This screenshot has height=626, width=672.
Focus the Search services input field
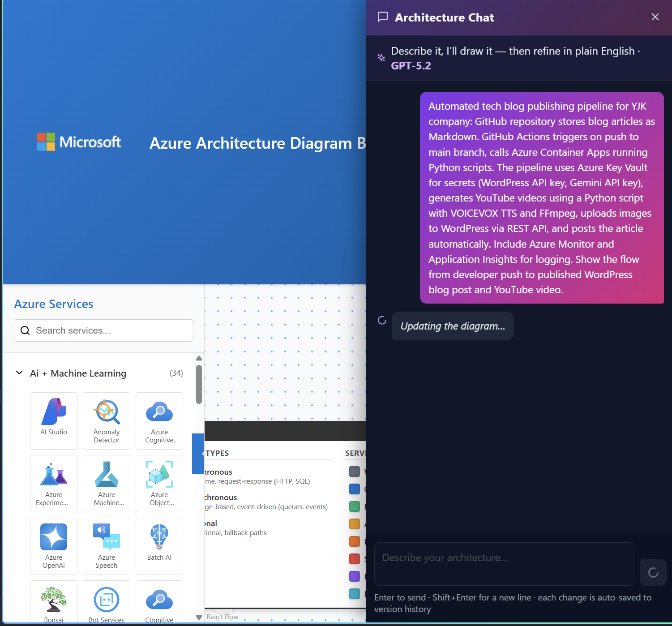(103, 330)
